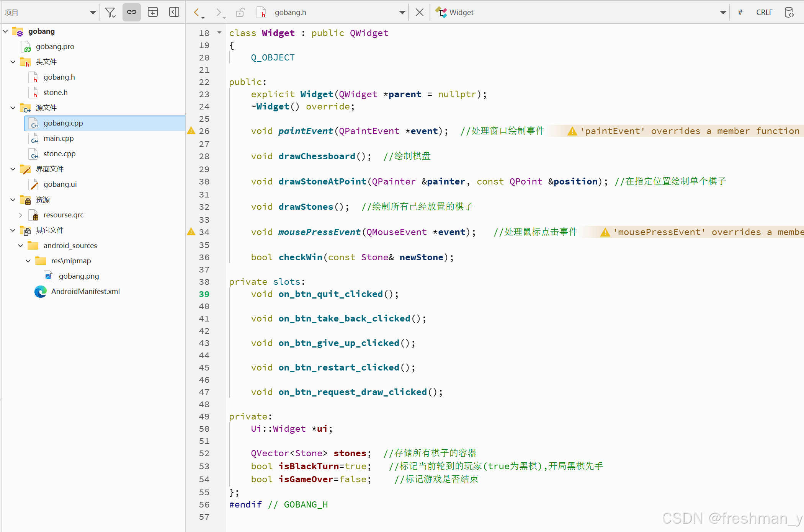Open stone.cpp in the project tree
Screen dimensions: 804x532
[59, 154]
